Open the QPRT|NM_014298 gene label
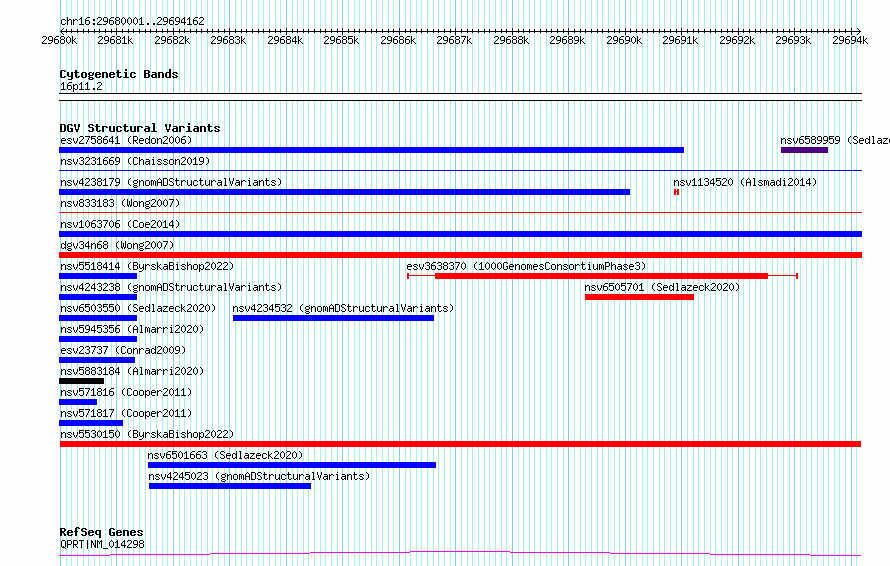Screen dimensions: 890x566 (x=102, y=544)
